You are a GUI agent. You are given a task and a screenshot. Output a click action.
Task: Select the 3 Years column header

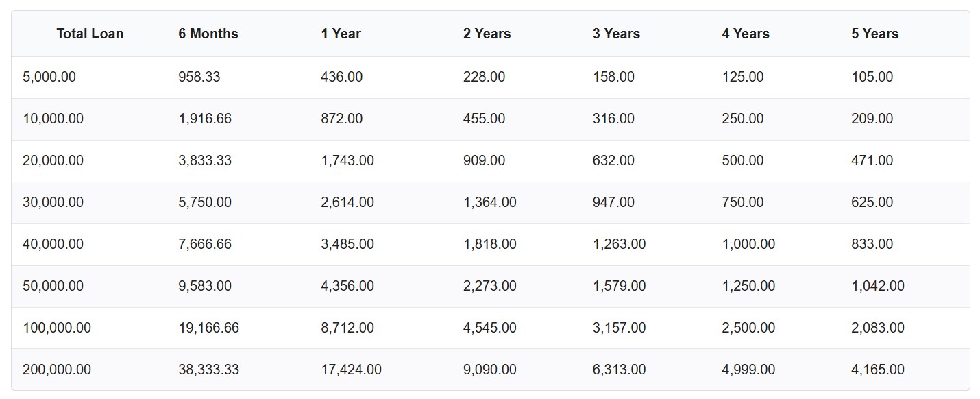(616, 34)
